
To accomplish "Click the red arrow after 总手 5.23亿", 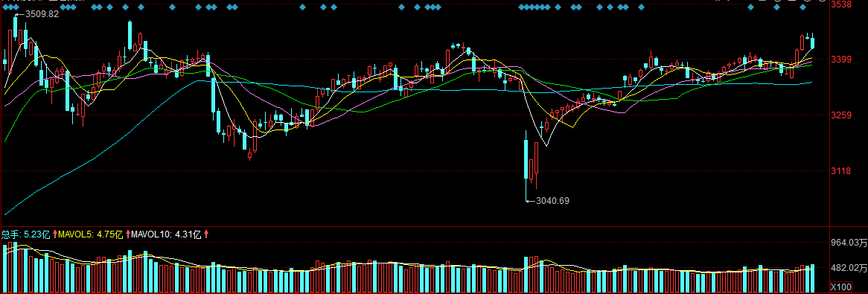I will pyautogui.click(x=55, y=234).
